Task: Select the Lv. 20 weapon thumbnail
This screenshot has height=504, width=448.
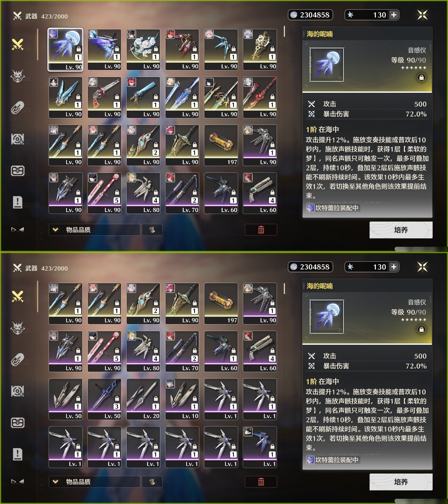Action: pyautogui.click(x=143, y=399)
